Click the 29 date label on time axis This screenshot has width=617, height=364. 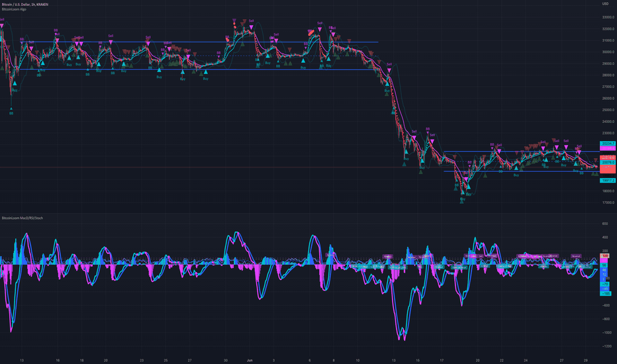(x=585, y=360)
